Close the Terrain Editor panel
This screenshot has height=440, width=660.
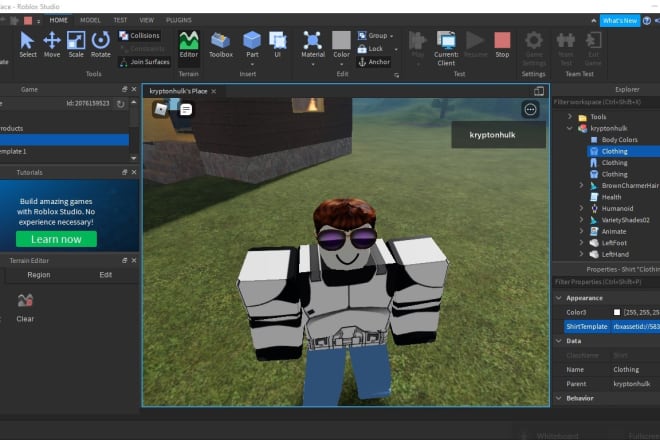pos(134,261)
